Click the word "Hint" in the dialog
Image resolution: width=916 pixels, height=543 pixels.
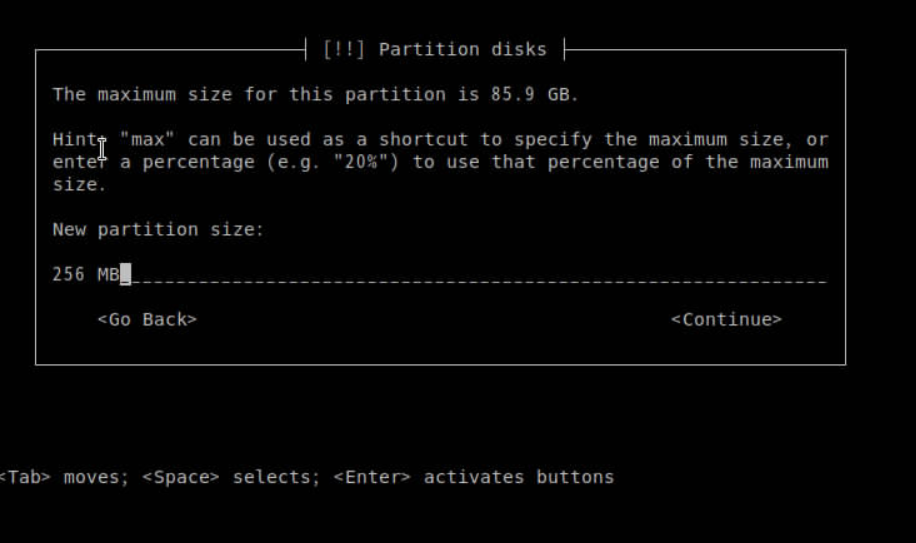click(x=75, y=140)
